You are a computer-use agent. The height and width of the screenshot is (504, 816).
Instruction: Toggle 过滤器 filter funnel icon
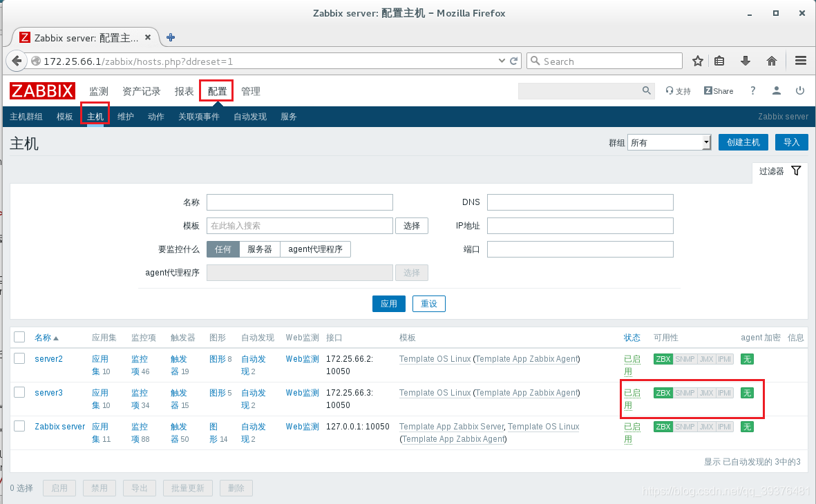[796, 171]
